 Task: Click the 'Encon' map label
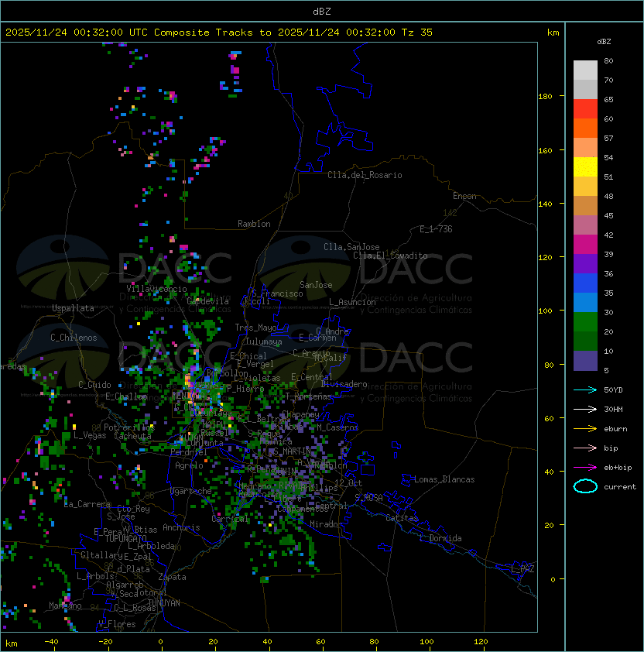click(464, 196)
